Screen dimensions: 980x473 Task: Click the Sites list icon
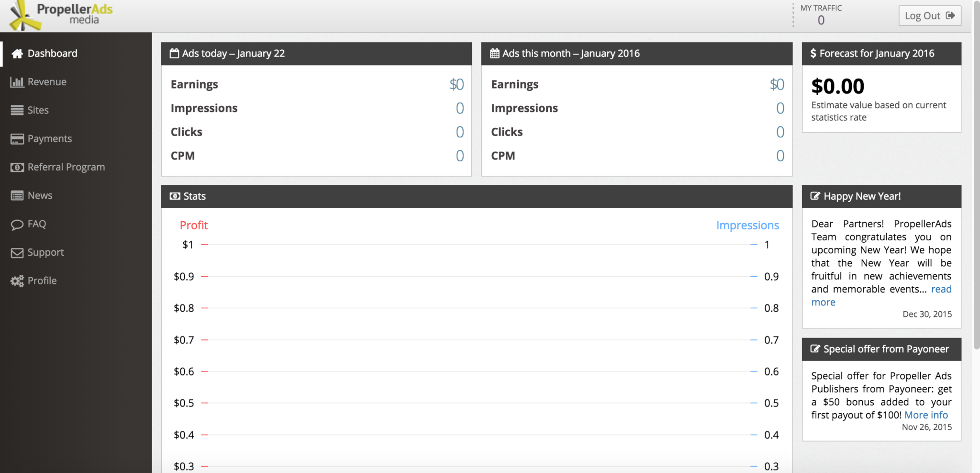pos(17,110)
